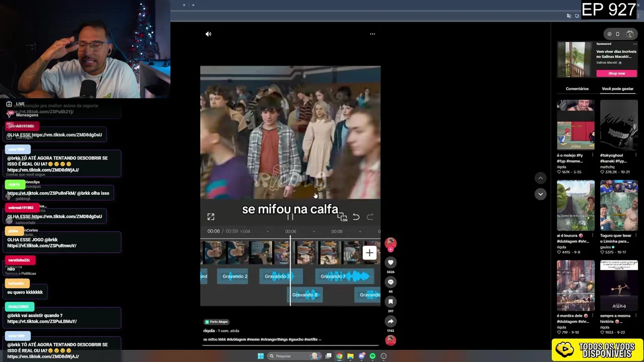Close the current browser tab
The image size is (644, 362).
[184, 5]
